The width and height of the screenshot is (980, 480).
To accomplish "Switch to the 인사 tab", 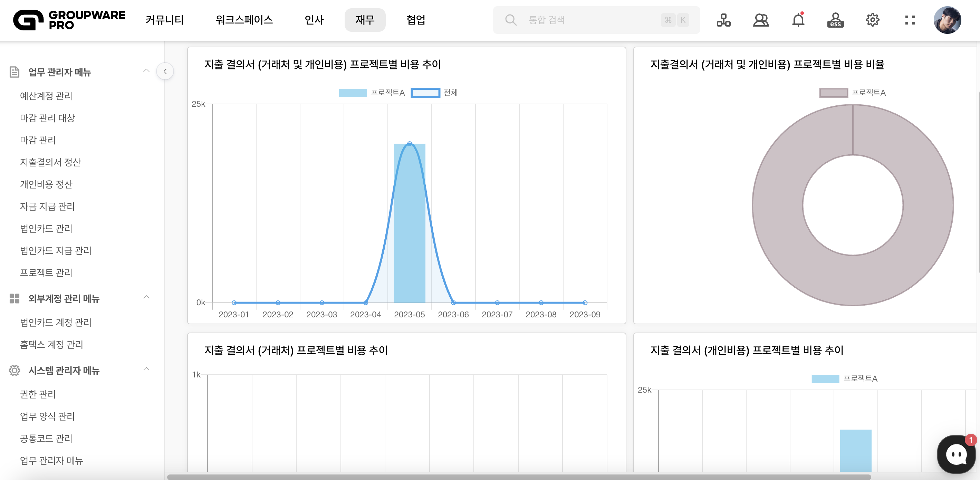I will (314, 20).
